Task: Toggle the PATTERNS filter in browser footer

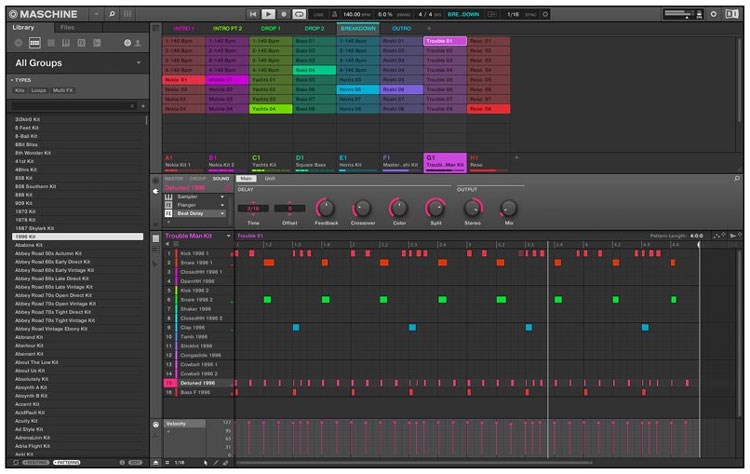Action: click(66, 463)
